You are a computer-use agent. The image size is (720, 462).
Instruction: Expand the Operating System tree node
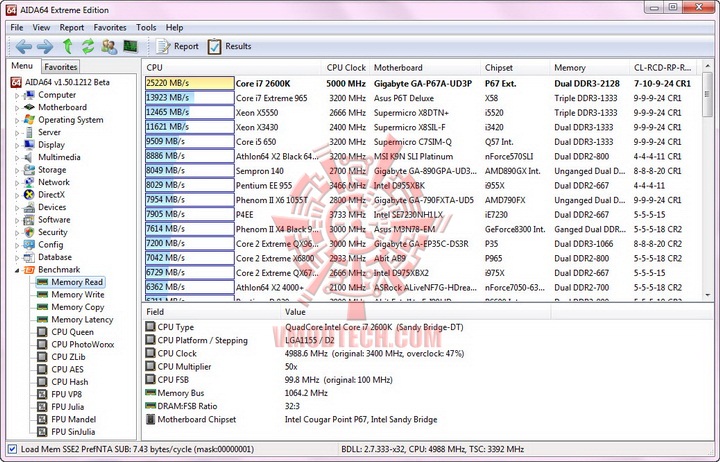[x=17, y=120]
